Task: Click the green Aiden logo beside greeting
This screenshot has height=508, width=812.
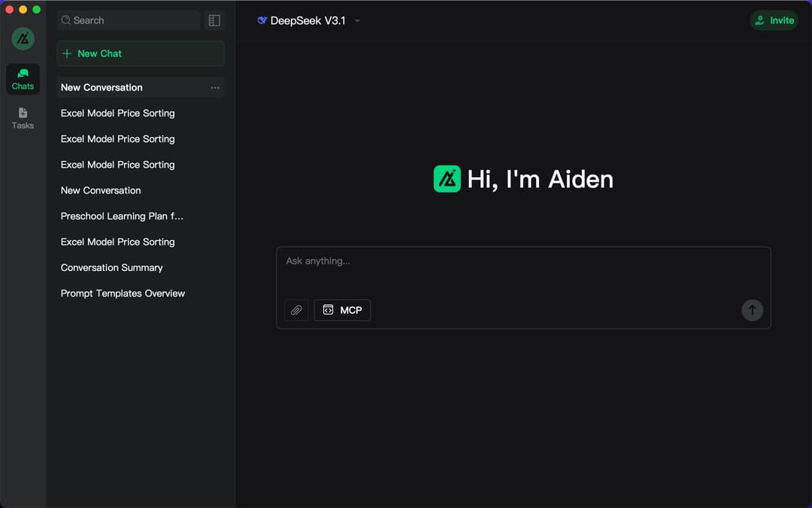Action: (x=447, y=179)
